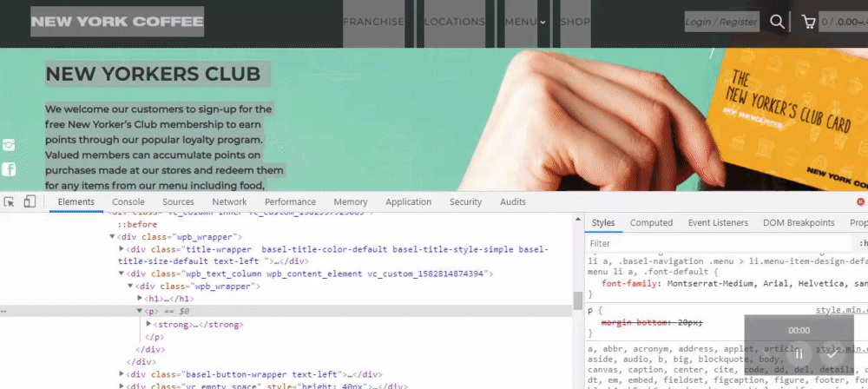The image size is (868, 389).
Task: Select the ::before pseudo-element row
Action: pos(137,224)
